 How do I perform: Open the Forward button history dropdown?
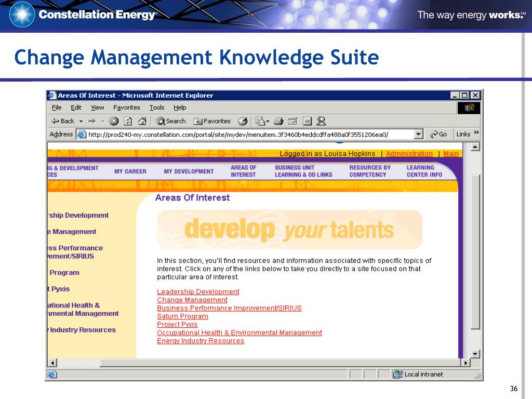point(102,121)
